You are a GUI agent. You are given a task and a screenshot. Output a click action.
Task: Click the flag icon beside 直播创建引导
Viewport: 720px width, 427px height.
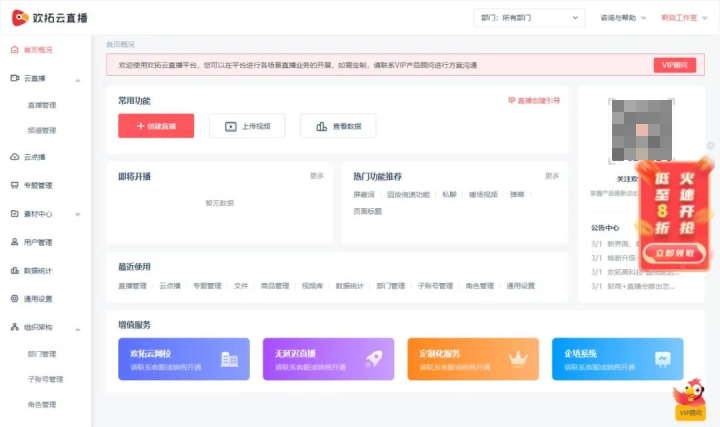tap(512, 100)
